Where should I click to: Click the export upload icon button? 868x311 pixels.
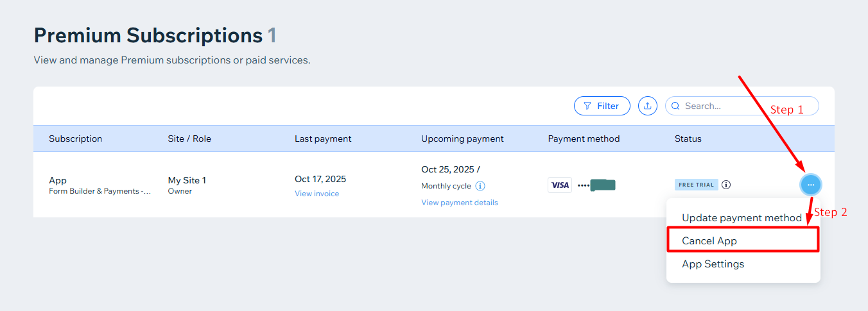click(648, 106)
